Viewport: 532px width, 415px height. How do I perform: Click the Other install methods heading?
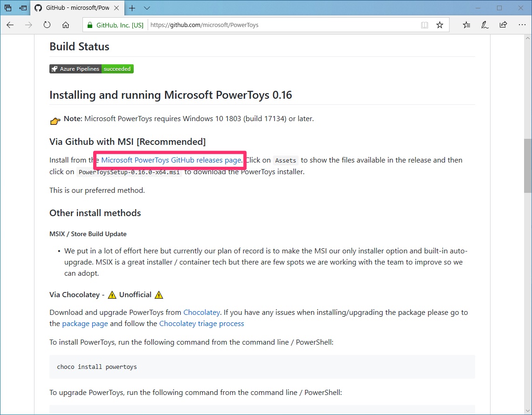coord(95,213)
